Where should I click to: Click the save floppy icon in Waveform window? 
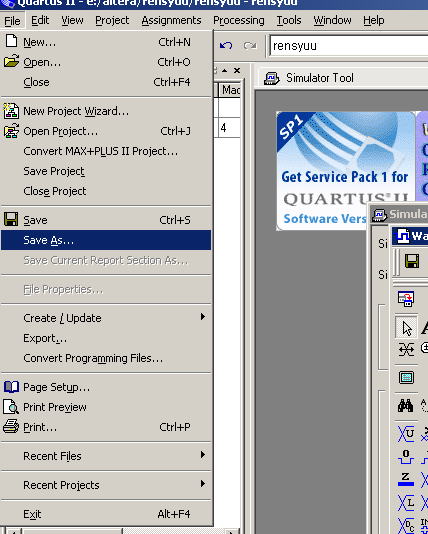[x=412, y=261]
